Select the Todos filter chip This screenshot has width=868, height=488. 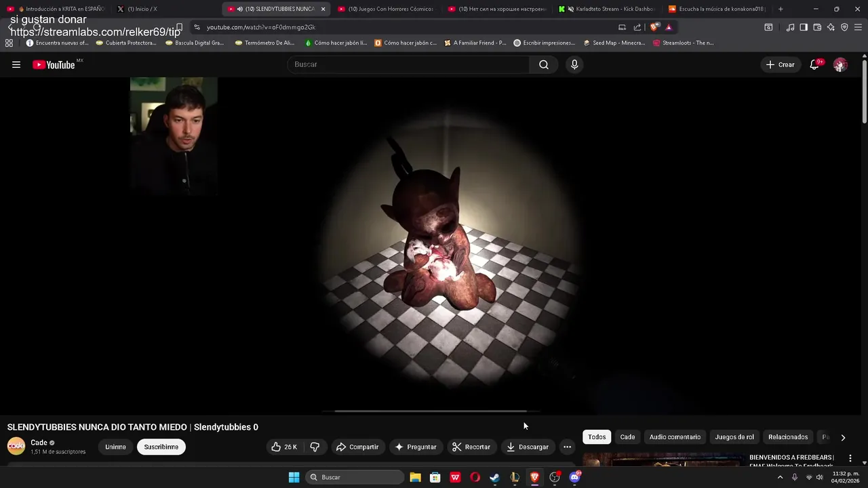pos(597,437)
